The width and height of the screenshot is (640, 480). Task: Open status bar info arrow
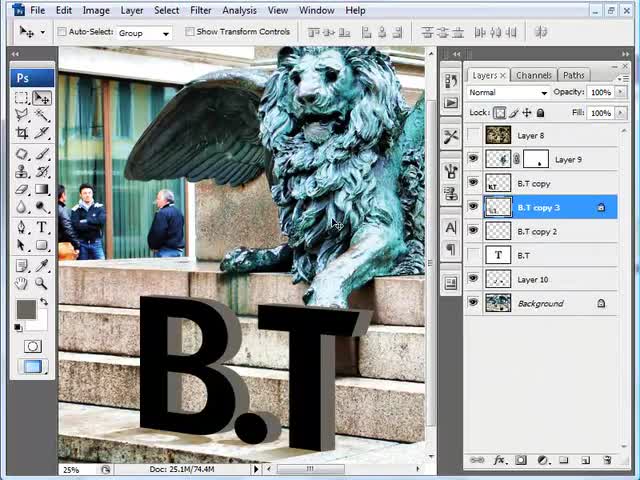point(256,469)
